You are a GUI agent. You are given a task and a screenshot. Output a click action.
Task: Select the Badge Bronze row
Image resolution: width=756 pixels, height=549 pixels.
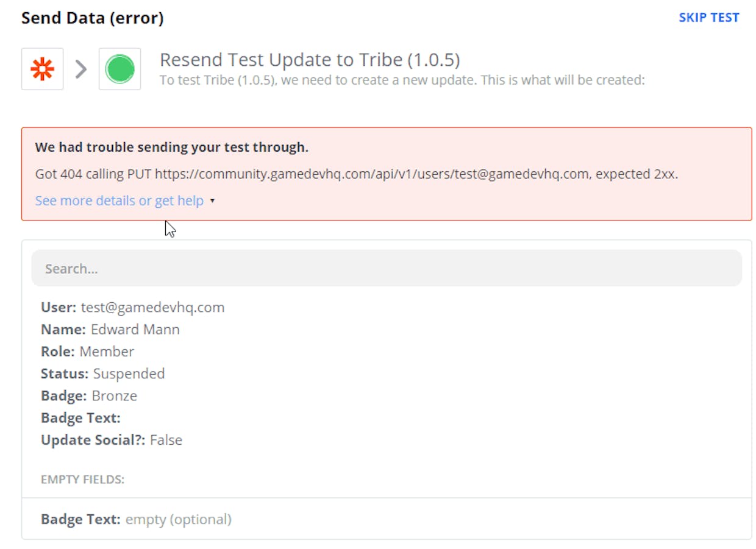point(89,395)
